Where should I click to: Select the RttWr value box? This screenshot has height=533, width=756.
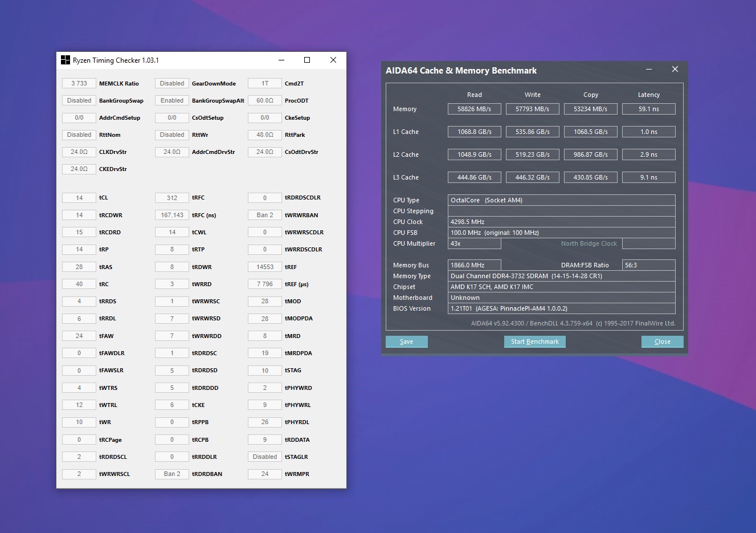coord(172,135)
